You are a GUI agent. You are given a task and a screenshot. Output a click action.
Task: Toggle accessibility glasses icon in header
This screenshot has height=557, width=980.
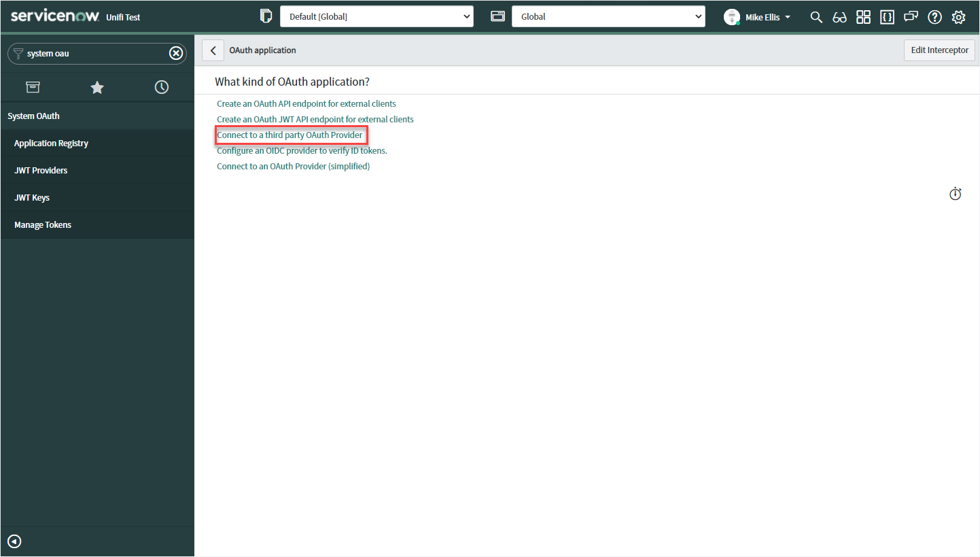[839, 18]
